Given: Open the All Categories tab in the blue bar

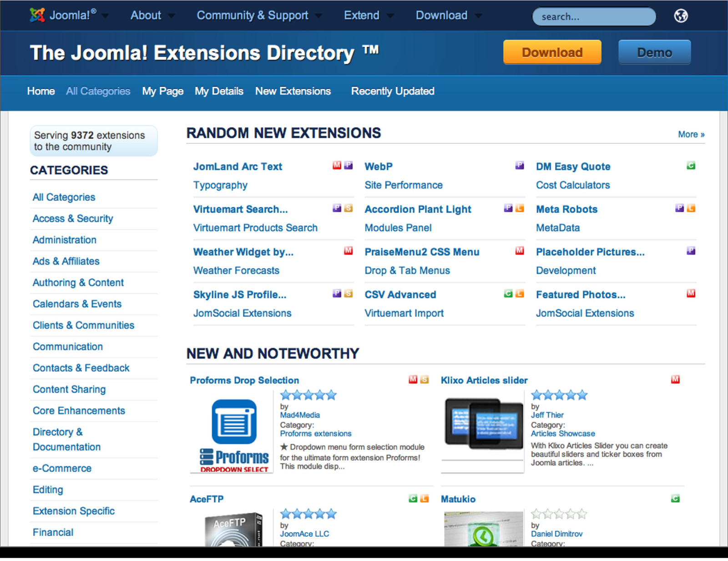Looking at the screenshot, I should point(98,91).
